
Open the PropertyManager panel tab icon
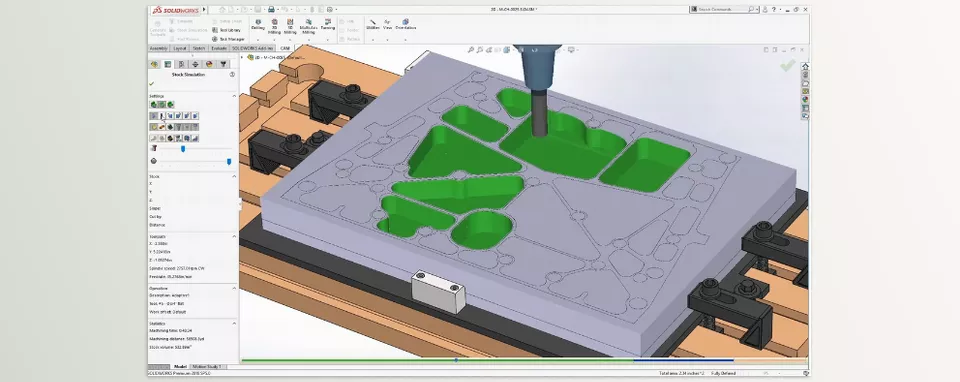(x=167, y=64)
